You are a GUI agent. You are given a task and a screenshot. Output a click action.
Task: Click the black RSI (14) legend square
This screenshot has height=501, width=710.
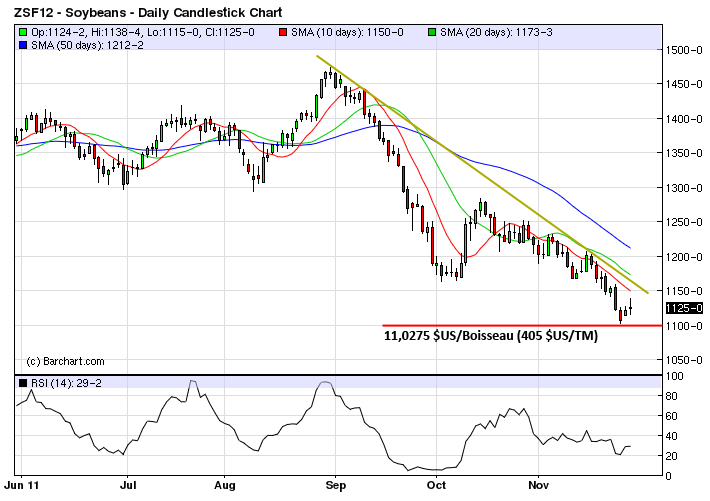click(22, 383)
